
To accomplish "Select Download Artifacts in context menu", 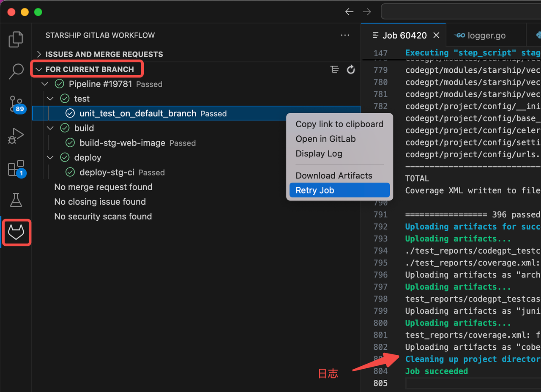I will pos(334,175).
